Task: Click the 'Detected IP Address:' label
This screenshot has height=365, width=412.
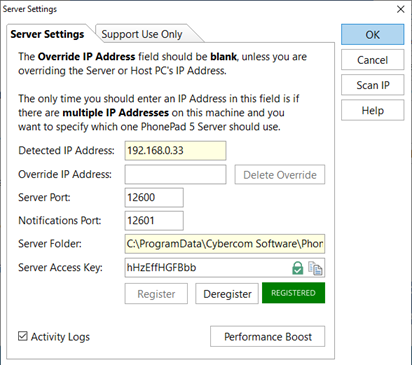Action: pyautogui.click(x=66, y=151)
